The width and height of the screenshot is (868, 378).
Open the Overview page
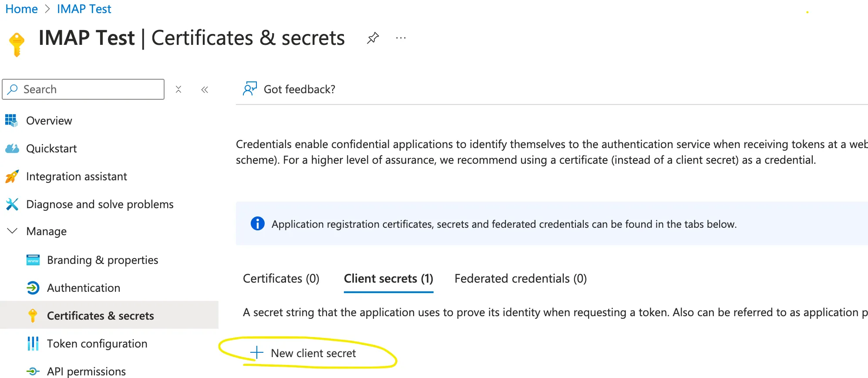point(49,121)
